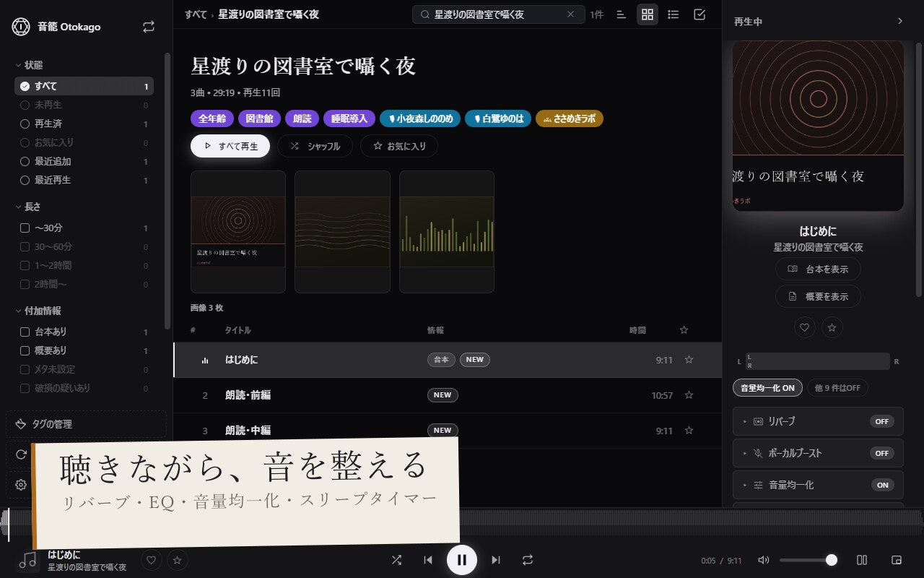Click the search field containing 星渡りの図書室で囁く夜
The width and height of the screenshot is (924, 578).
click(497, 14)
